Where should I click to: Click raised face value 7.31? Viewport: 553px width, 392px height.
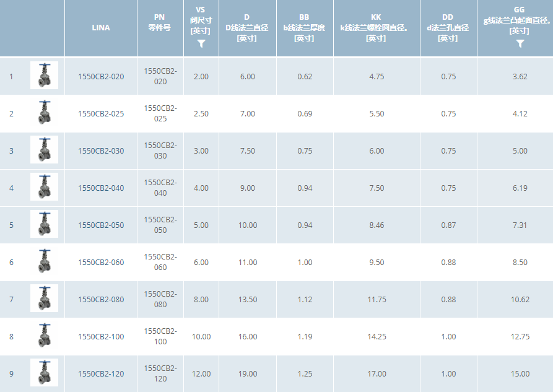[520, 225]
